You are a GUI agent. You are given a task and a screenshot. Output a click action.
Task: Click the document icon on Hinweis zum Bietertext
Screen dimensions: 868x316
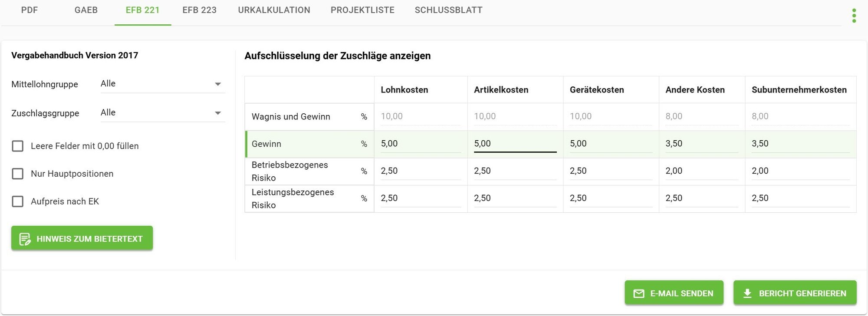coord(25,238)
